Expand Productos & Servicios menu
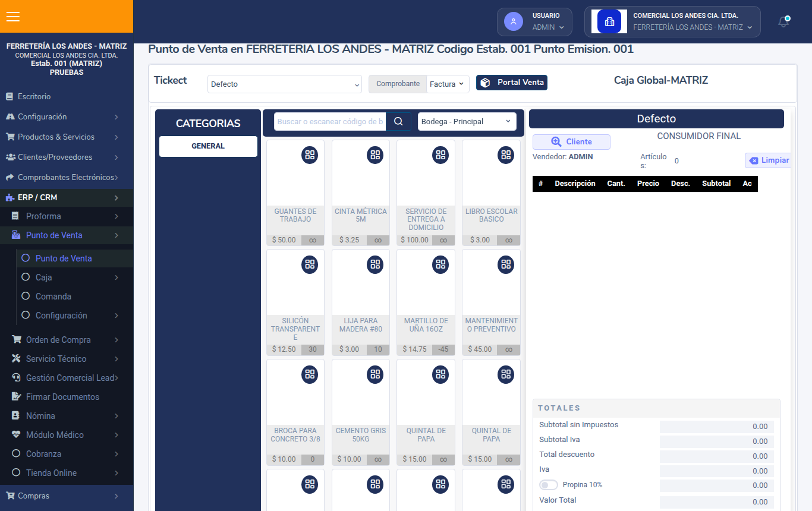 coord(67,137)
